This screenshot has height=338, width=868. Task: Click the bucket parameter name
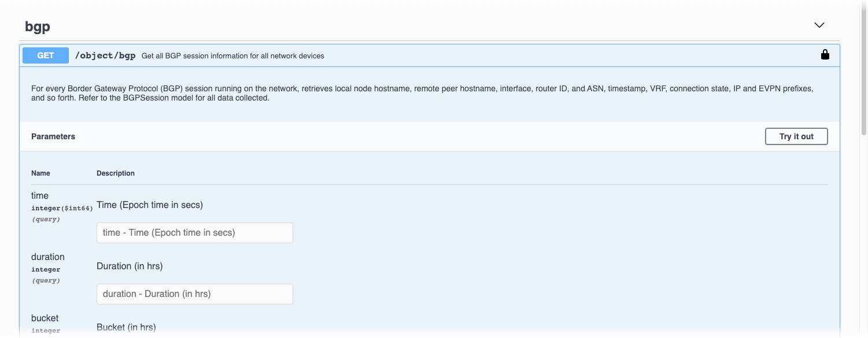pyautogui.click(x=45, y=318)
